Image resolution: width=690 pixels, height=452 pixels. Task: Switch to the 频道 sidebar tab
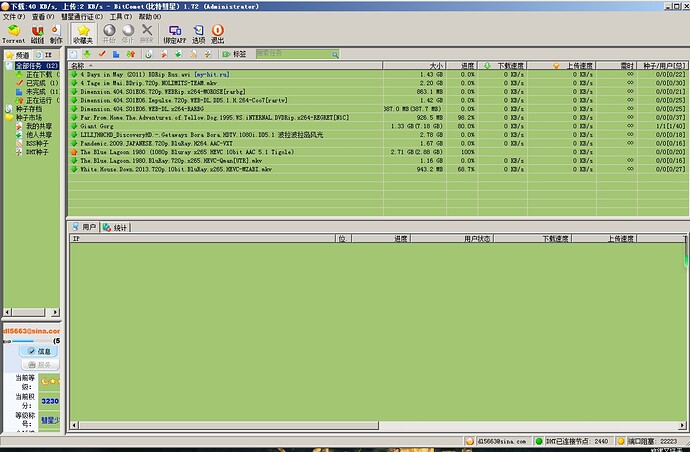click(x=17, y=55)
